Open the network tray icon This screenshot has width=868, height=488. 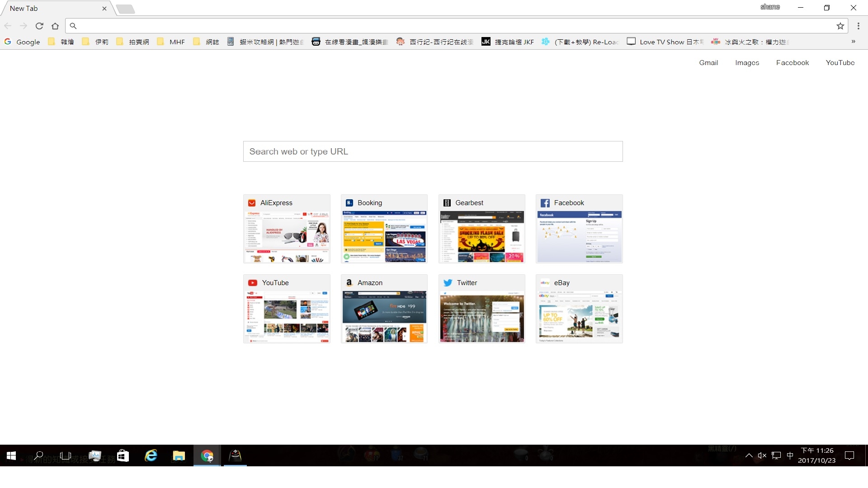(x=776, y=455)
